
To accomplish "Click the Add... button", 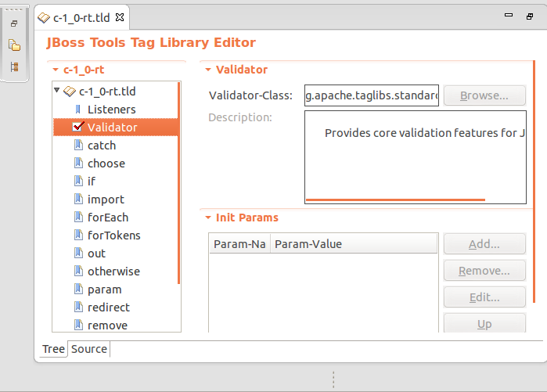I will click(x=484, y=244).
